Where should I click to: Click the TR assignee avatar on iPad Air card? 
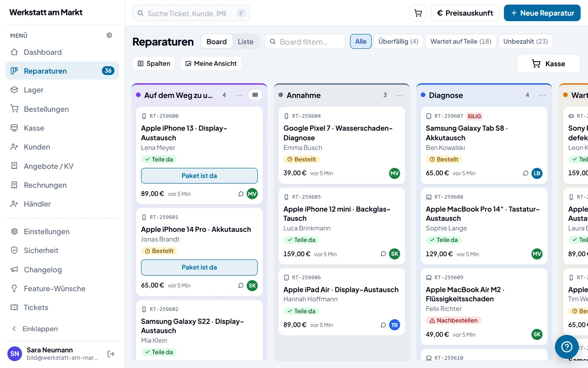pyautogui.click(x=394, y=325)
